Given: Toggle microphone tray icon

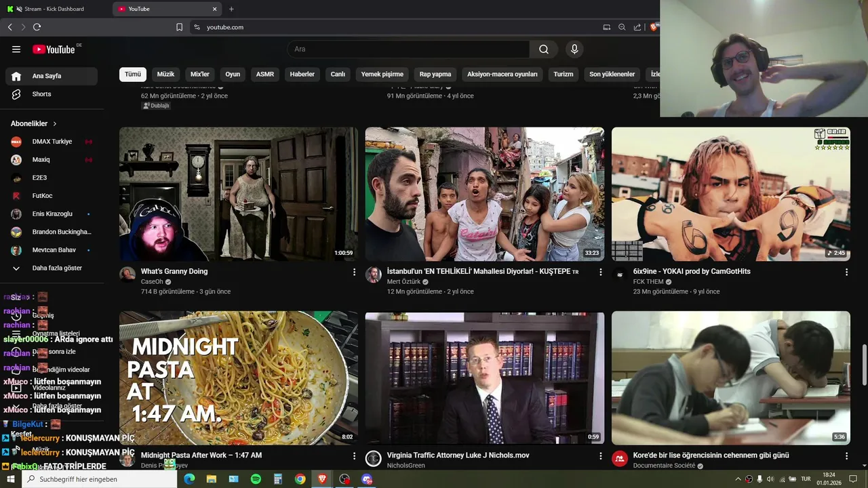Looking at the screenshot, I should point(759,479).
